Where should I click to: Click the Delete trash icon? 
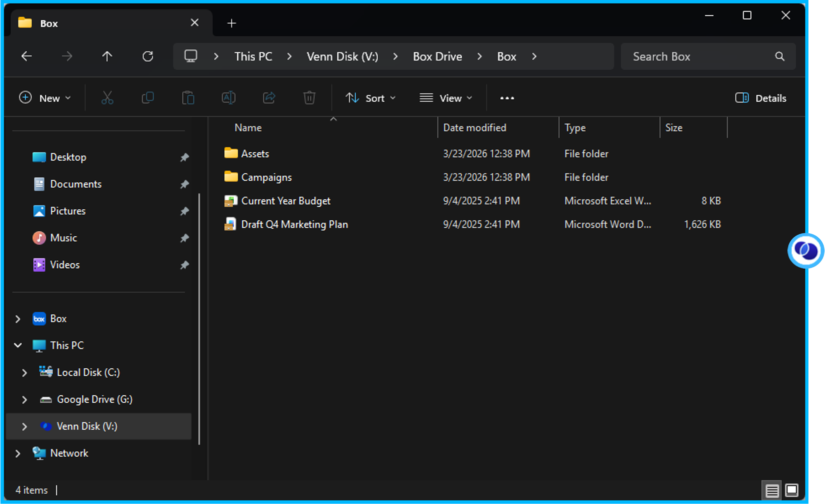pos(309,98)
